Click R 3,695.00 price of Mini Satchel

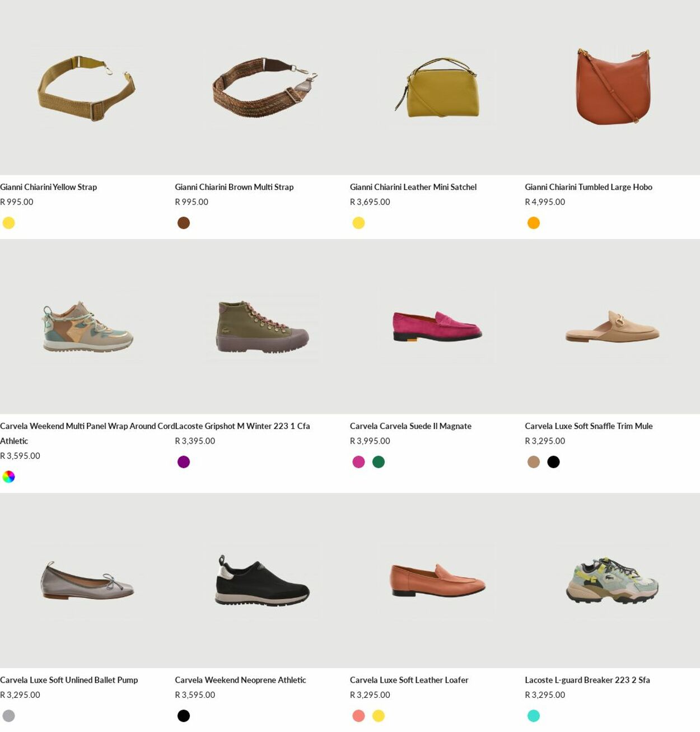tap(370, 202)
